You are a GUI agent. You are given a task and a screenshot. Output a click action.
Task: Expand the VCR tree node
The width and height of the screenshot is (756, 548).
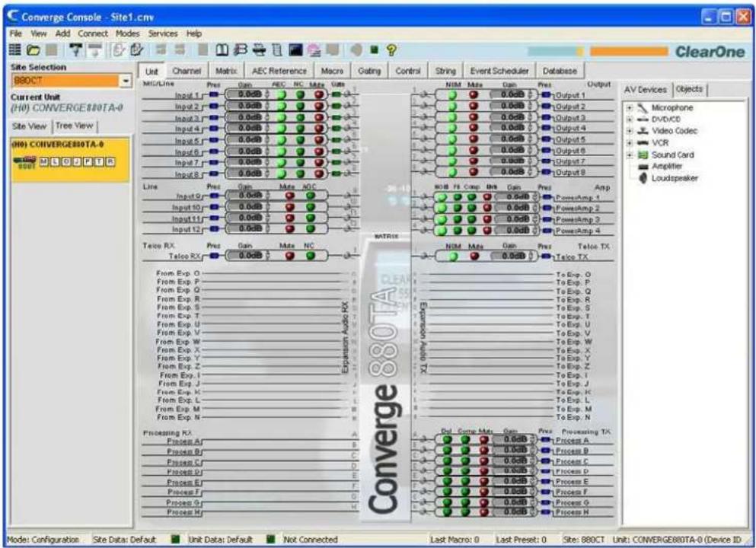[x=630, y=142]
